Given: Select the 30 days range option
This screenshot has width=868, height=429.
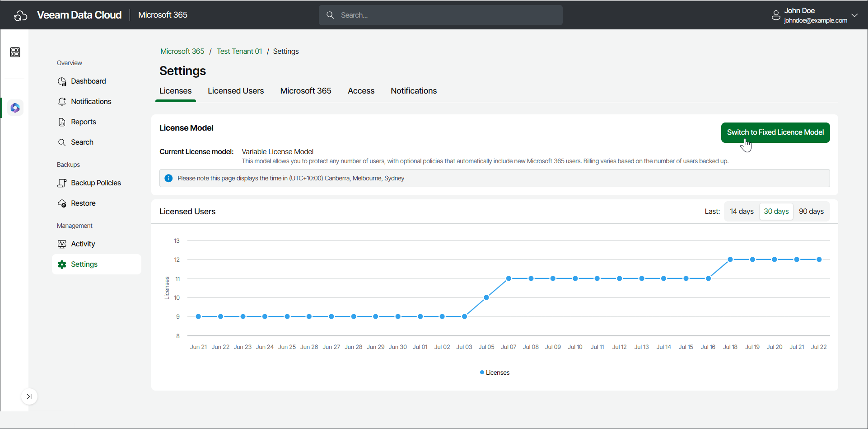Looking at the screenshot, I should pos(776,212).
